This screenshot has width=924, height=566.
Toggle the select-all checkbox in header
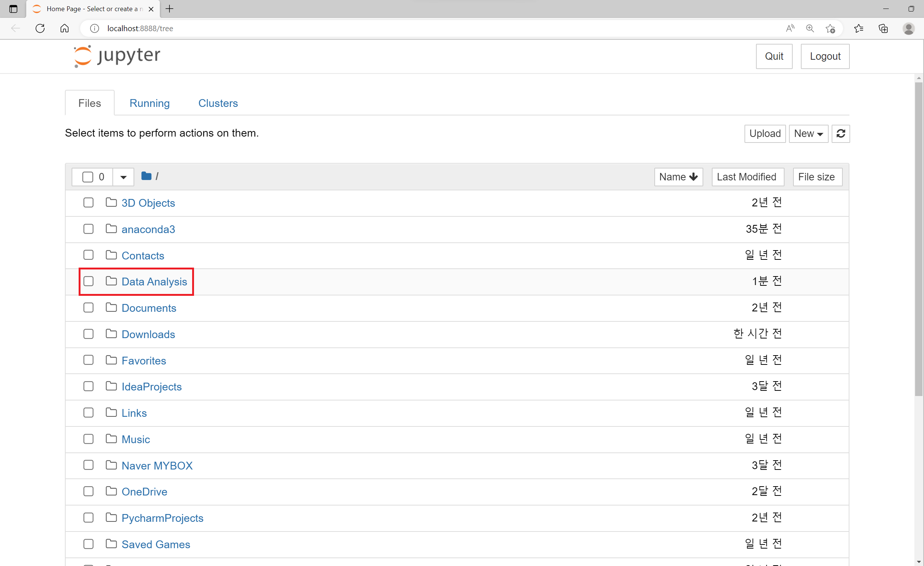(x=88, y=177)
